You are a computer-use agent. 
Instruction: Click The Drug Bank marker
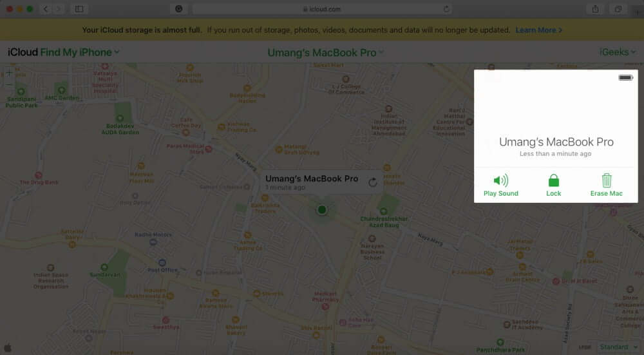click(x=39, y=175)
